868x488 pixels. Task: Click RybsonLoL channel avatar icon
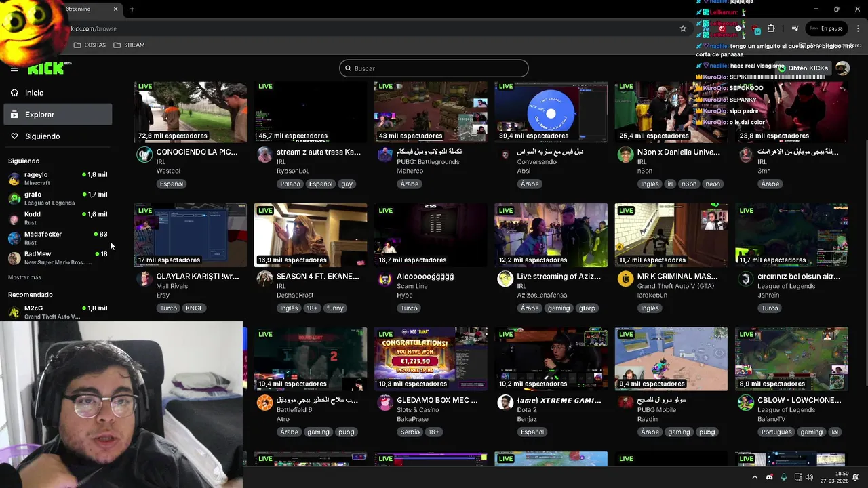click(264, 155)
